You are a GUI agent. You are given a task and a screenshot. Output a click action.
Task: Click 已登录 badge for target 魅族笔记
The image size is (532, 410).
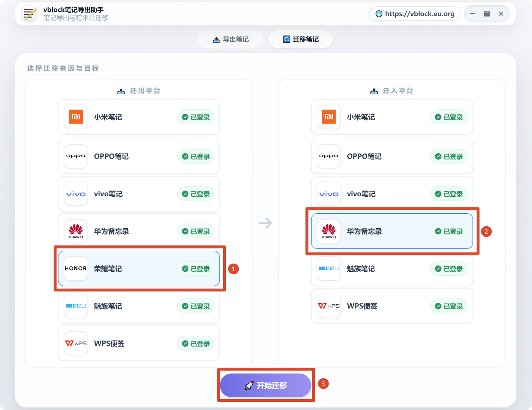449,269
